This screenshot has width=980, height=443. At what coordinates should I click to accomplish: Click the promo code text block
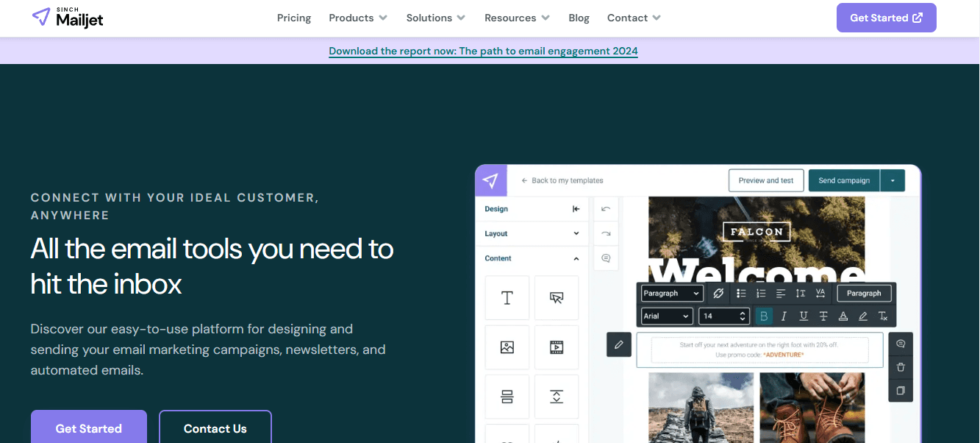coord(759,350)
